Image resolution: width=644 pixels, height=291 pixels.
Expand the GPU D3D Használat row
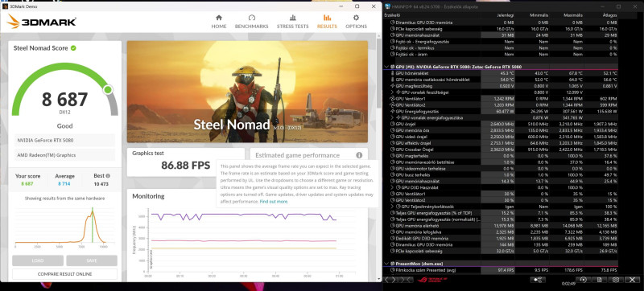pos(392,187)
